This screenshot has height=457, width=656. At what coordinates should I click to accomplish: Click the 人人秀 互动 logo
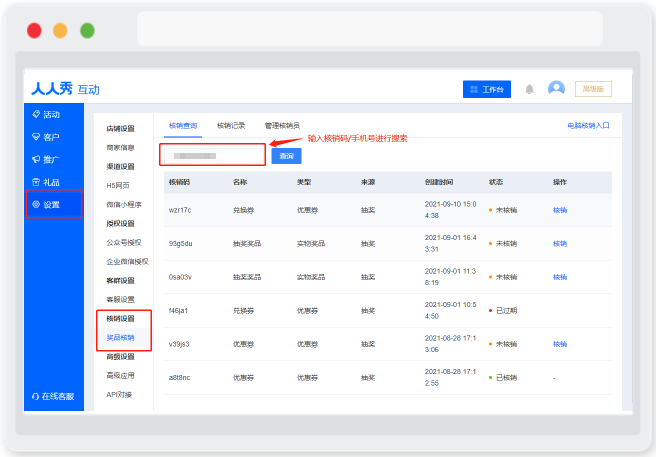[65, 89]
